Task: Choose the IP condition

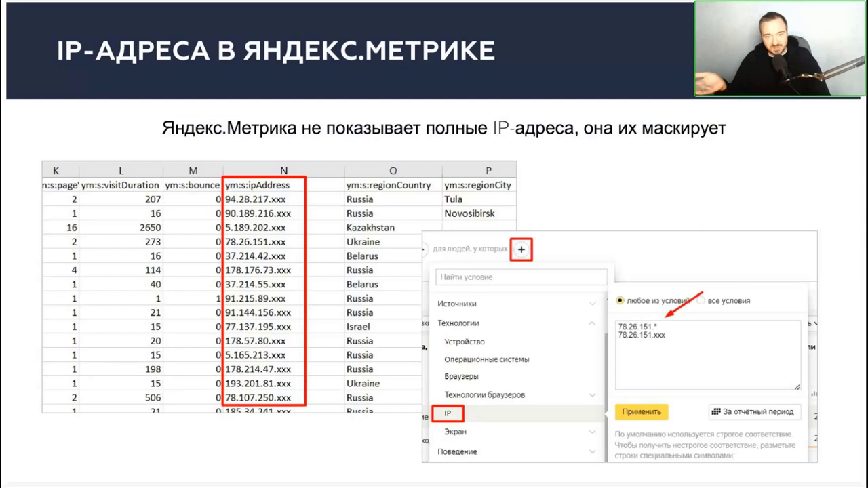Action: point(448,413)
